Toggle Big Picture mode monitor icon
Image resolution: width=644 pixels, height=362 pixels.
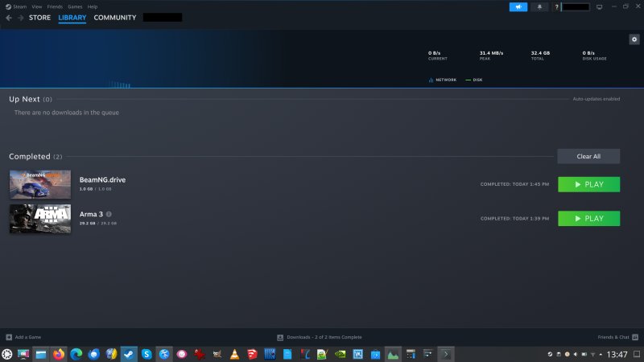point(599,7)
